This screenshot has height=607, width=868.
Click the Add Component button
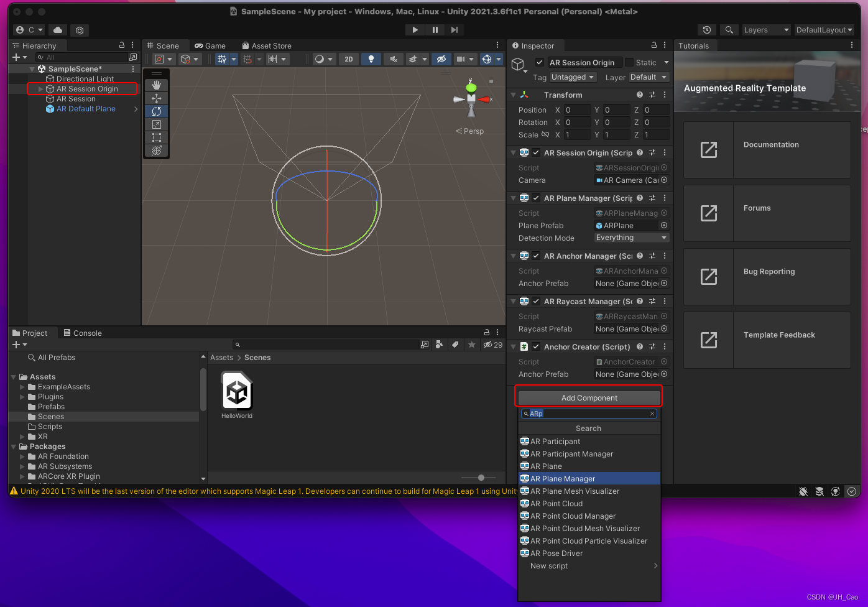(589, 397)
